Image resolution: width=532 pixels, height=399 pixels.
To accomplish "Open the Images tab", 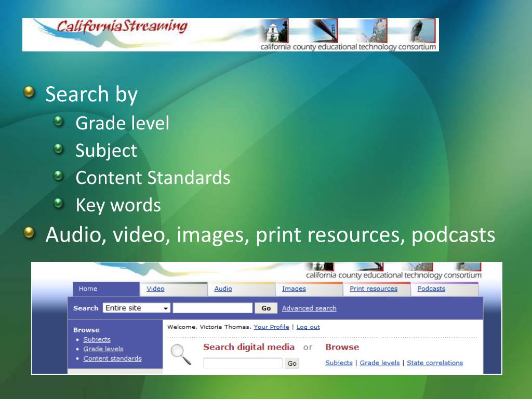I will click(294, 289).
